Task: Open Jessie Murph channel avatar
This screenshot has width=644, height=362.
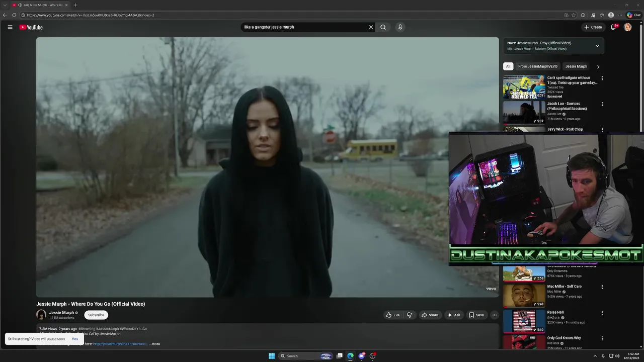Action: point(41,315)
